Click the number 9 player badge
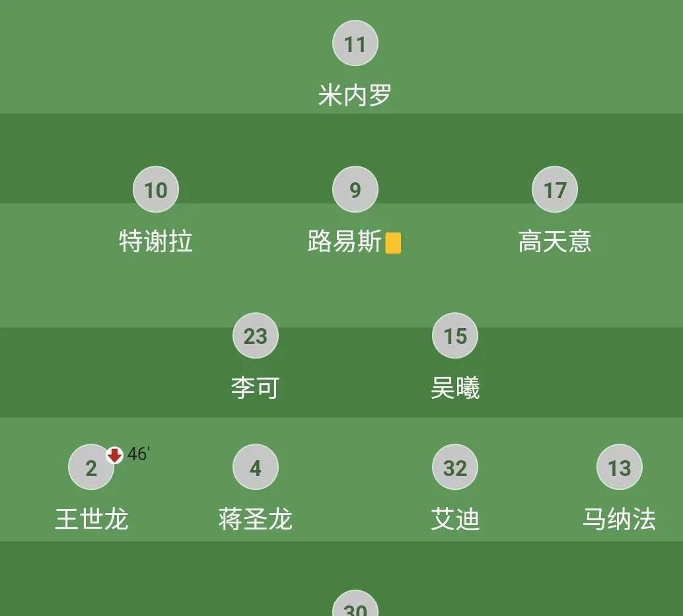This screenshot has height=616, width=683. click(355, 189)
